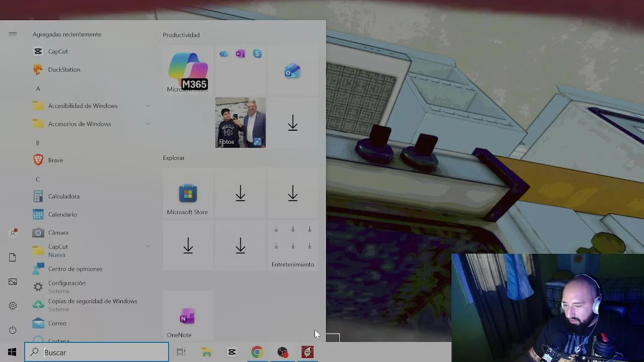
Task: Click the Agregadas recientemente heading
Action: (67, 34)
